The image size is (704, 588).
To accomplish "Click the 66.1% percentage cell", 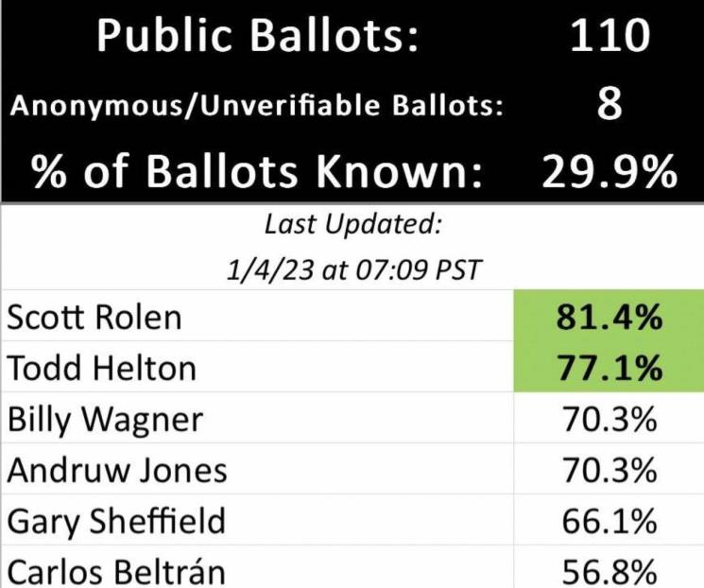I will coord(610,521).
